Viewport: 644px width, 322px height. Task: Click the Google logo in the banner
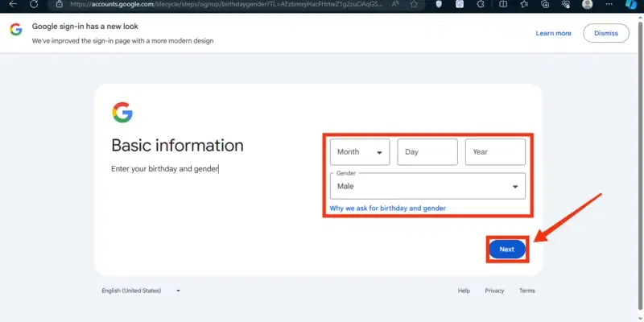click(x=15, y=30)
